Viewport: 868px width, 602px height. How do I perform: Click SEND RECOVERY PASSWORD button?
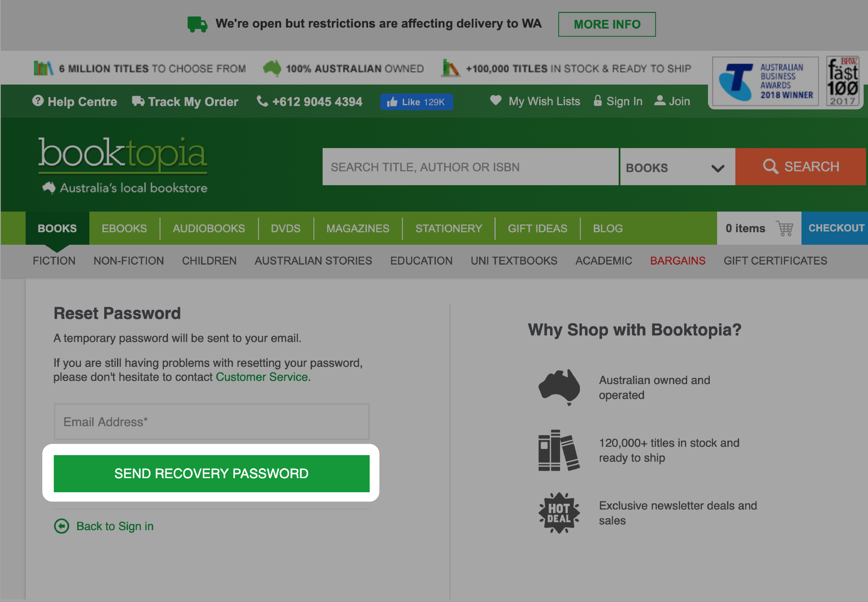click(x=212, y=473)
